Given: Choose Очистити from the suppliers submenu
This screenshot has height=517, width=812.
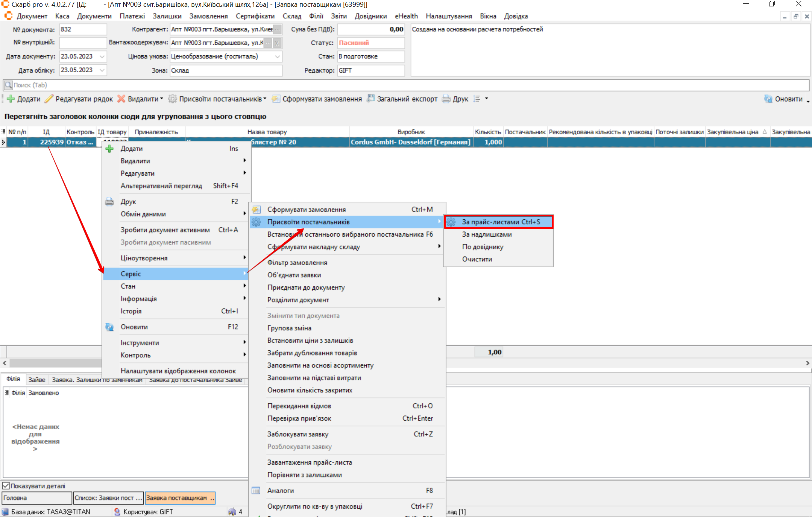Looking at the screenshot, I should coord(477,259).
